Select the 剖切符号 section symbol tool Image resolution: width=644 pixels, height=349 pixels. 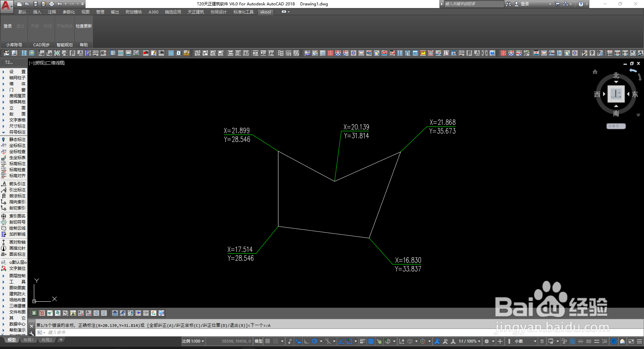(14, 222)
